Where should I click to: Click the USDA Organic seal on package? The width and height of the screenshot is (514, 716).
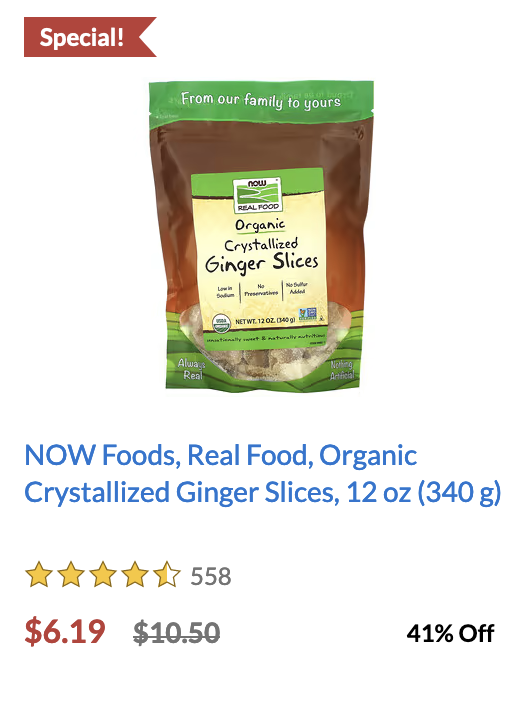(221, 321)
